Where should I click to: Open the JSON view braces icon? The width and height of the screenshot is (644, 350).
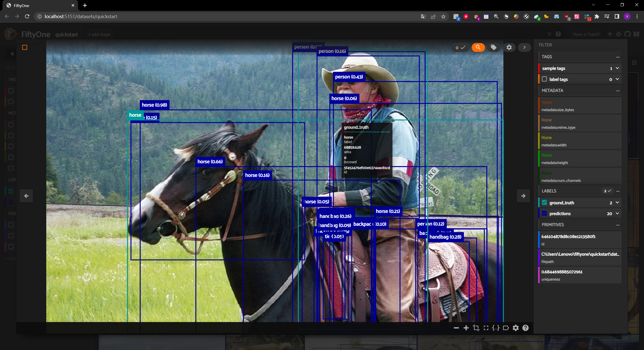[496, 328]
